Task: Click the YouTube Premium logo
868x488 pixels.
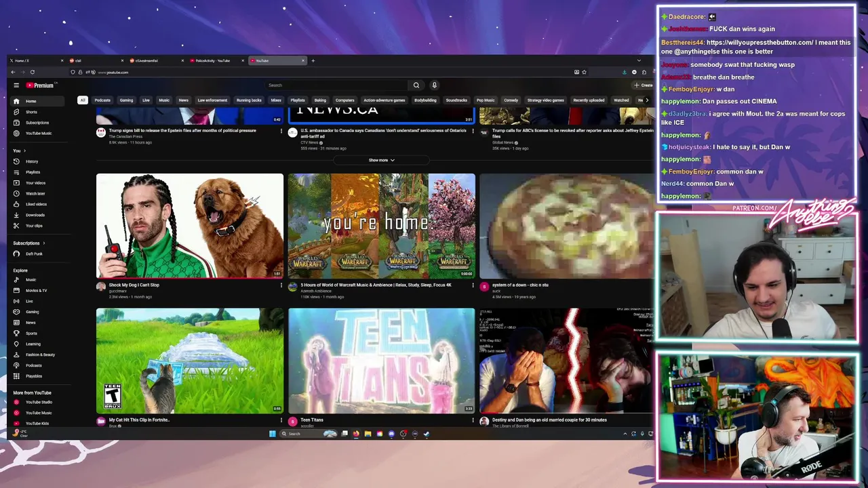Action: point(40,85)
